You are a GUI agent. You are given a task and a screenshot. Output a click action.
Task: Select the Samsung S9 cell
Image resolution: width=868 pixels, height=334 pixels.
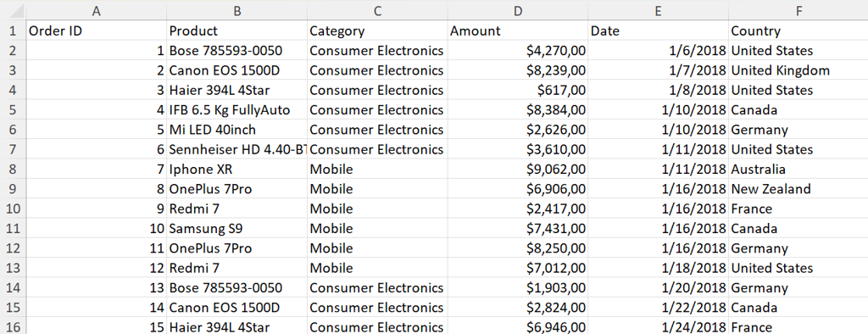(x=237, y=228)
